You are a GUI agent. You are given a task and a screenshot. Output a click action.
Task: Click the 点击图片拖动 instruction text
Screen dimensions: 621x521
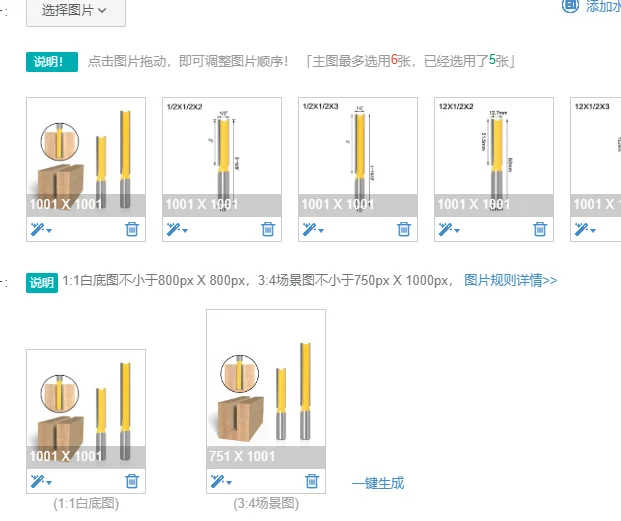pyautogui.click(x=188, y=61)
